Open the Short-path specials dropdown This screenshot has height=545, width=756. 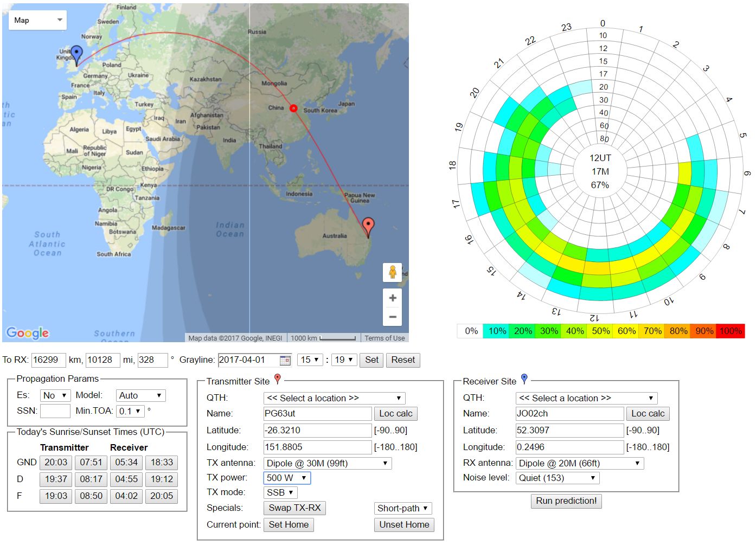403,508
